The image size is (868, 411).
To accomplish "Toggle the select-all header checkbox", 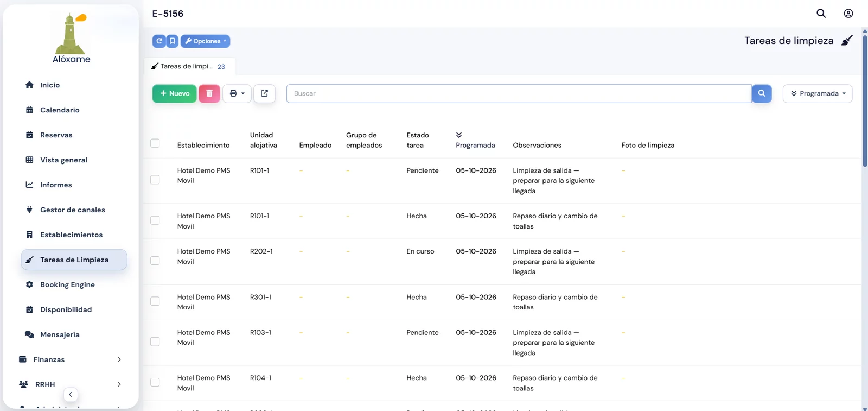I will [x=155, y=143].
